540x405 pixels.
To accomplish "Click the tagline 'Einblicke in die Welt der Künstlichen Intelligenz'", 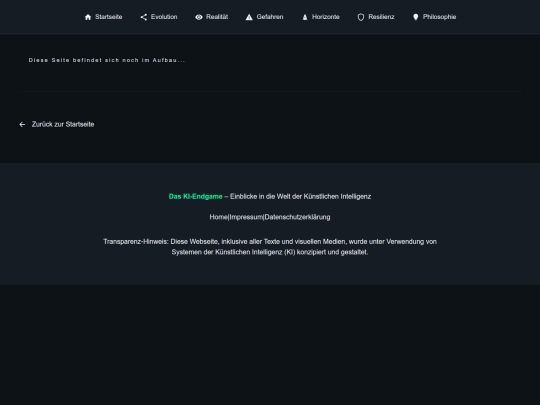I will (x=301, y=197).
